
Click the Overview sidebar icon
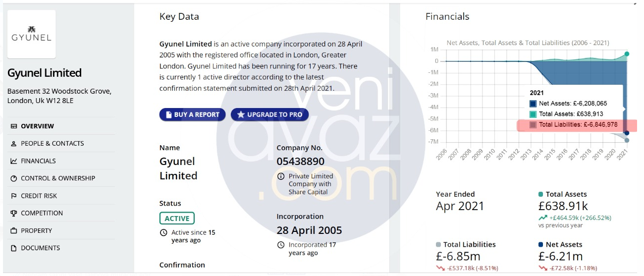13,126
